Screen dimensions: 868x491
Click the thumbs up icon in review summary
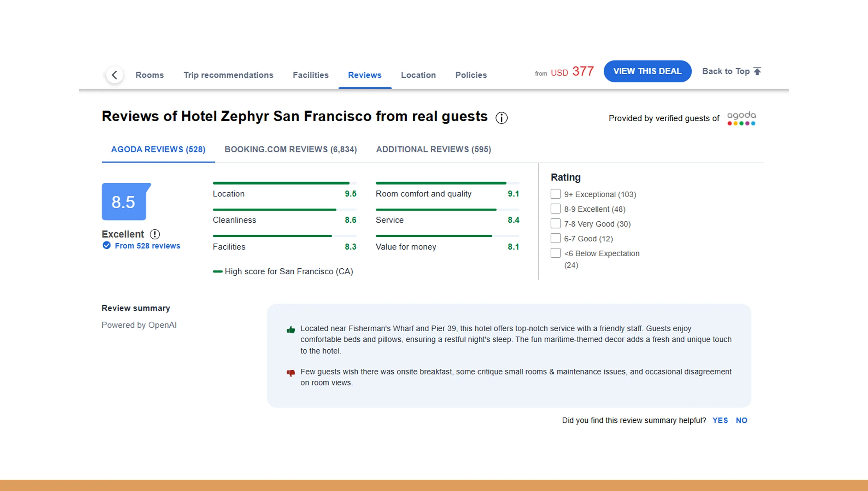coord(291,329)
